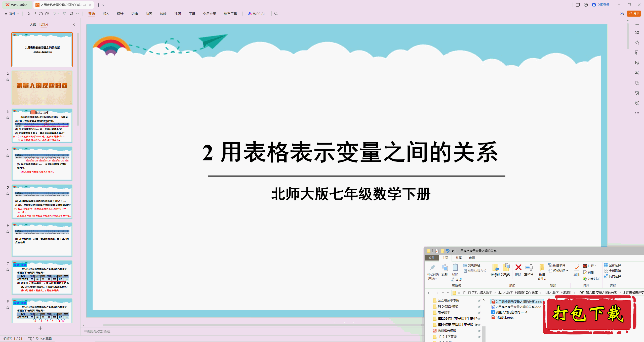Viewport: 644px width, 342px height.
Task: Open the 放映 Slideshow ribbon tab
Action: pyautogui.click(x=163, y=14)
